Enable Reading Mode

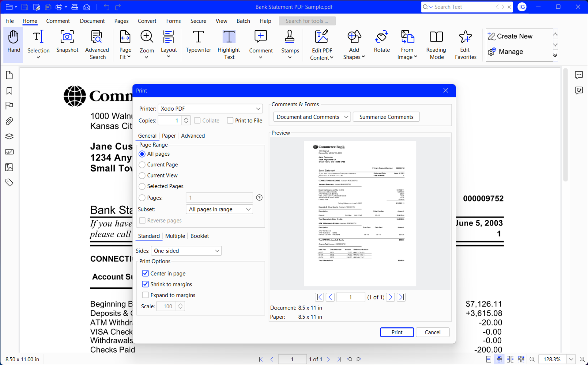pyautogui.click(x=436, y=45)
